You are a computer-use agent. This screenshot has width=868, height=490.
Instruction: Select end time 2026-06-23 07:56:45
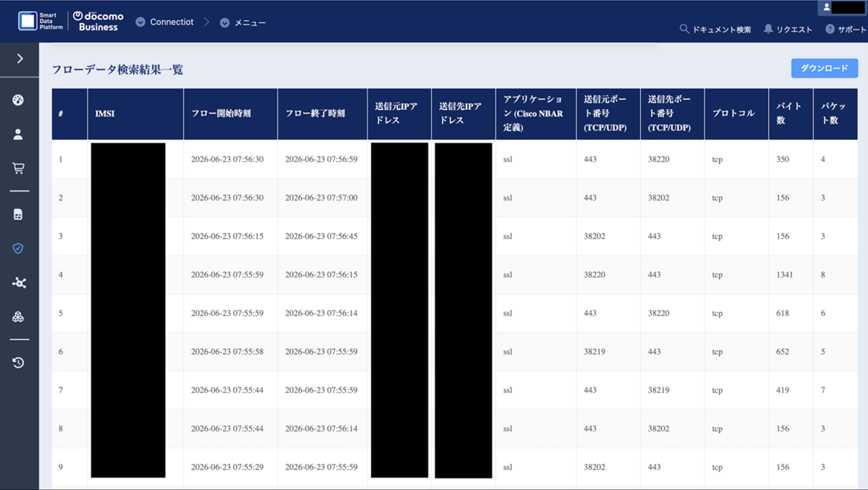click(x=321, y=236)
